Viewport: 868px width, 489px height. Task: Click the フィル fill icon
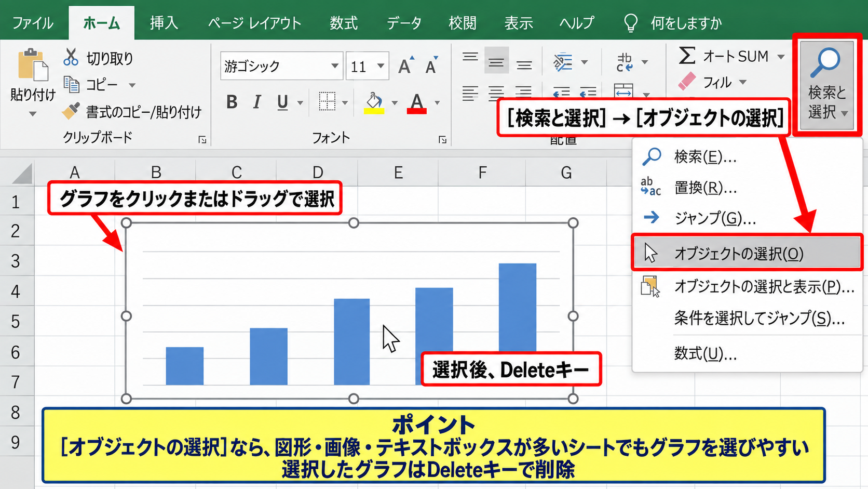[x=687, y=82]
